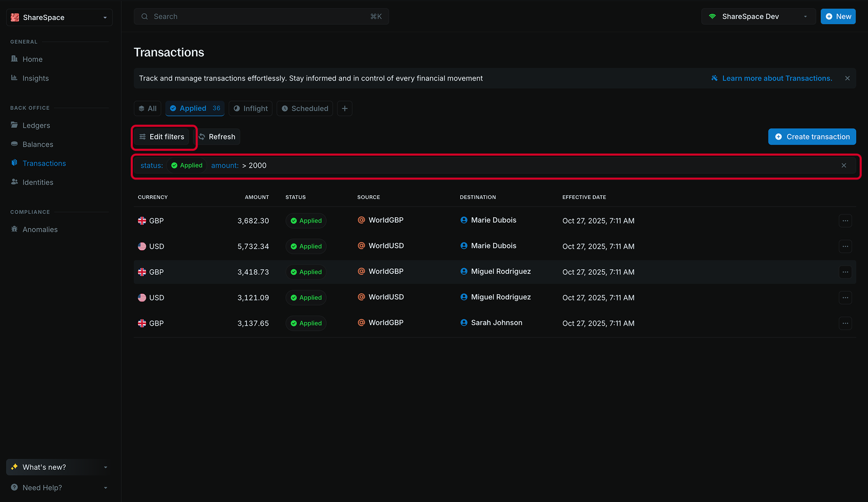Open the SharePlace workspace switcher
Viewport: 868px width, 502px height.
[x=105, y=17]
